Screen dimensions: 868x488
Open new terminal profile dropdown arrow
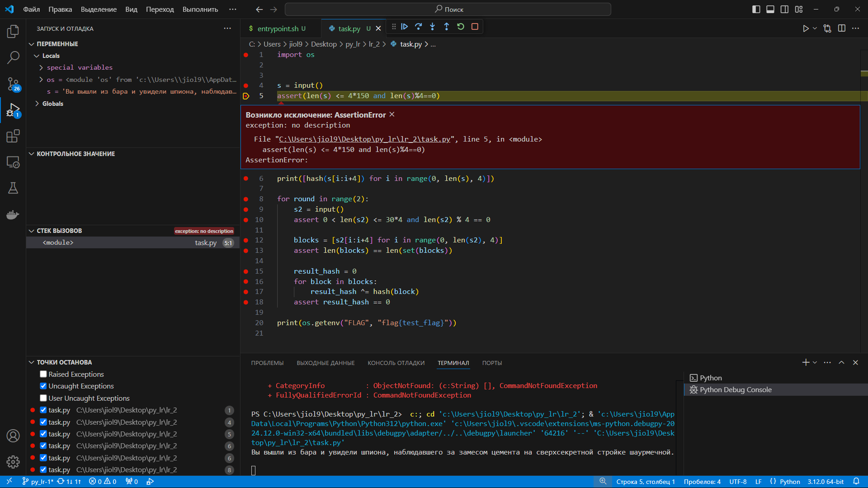pyautogui.click(x=815, y=363)
